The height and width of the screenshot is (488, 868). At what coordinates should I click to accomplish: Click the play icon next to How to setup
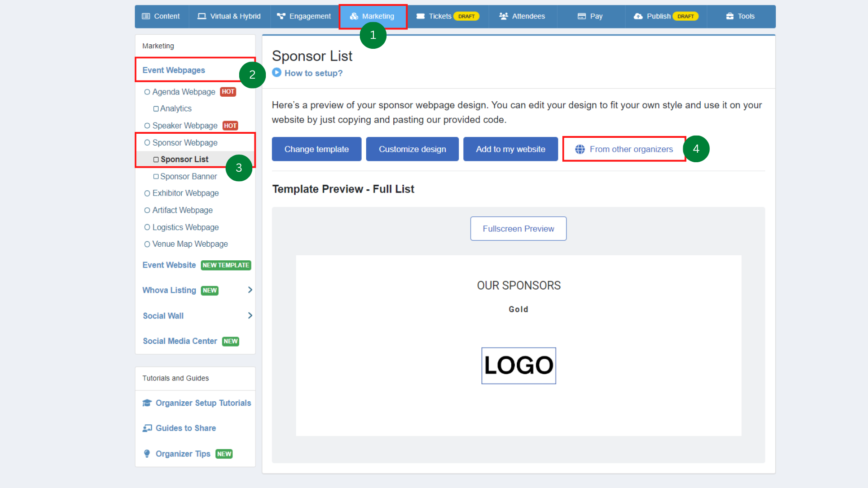(276, 73)
